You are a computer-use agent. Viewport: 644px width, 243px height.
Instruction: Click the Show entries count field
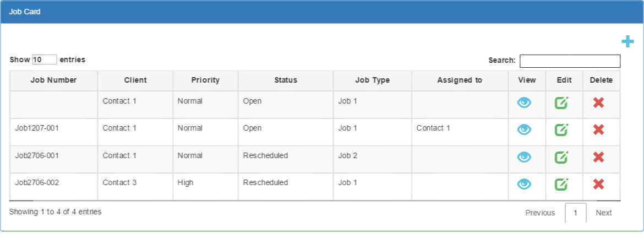click(45, 60)
